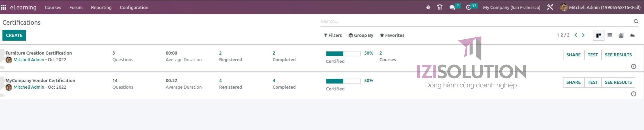Open company switcher My Company (San Francisco)
Viewport: 644px width, 130px height.
[x=511, y=7]
